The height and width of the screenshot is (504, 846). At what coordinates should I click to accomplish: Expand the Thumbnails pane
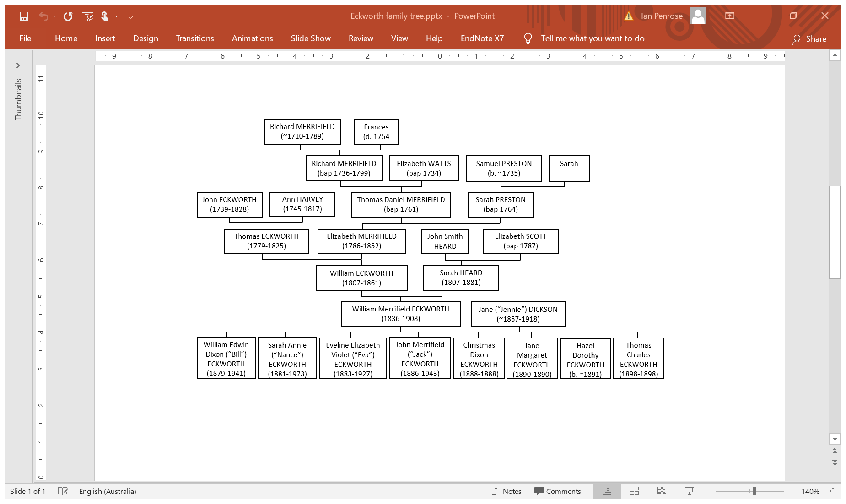pyautogui.click(x=18, y=66)
